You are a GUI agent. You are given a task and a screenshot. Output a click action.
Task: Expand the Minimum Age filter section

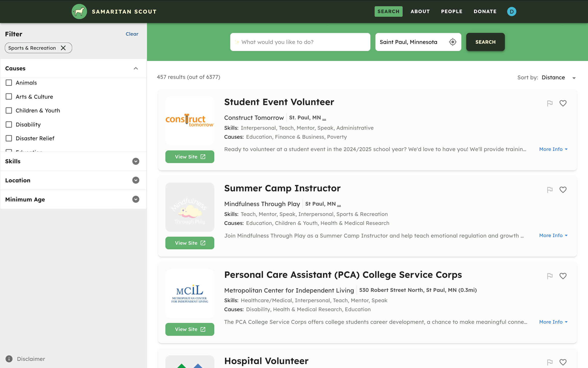[x=136, y=199]
